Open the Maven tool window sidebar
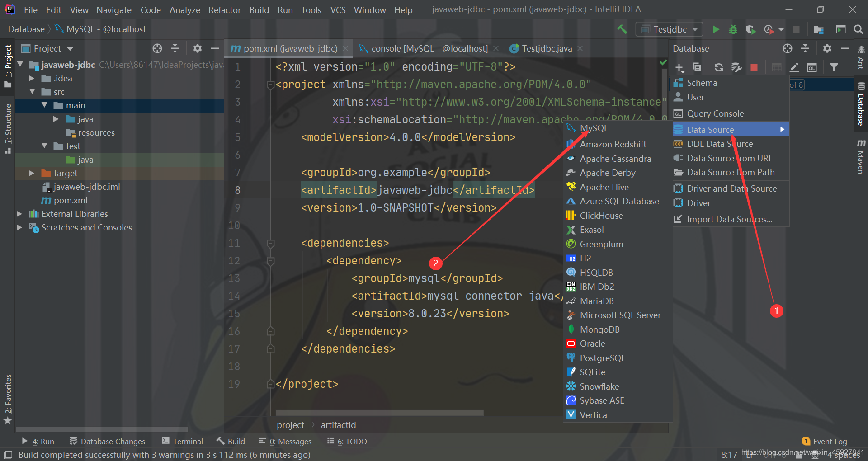The height and width of the screenshot is (461, 868). [x=861, y=156]
